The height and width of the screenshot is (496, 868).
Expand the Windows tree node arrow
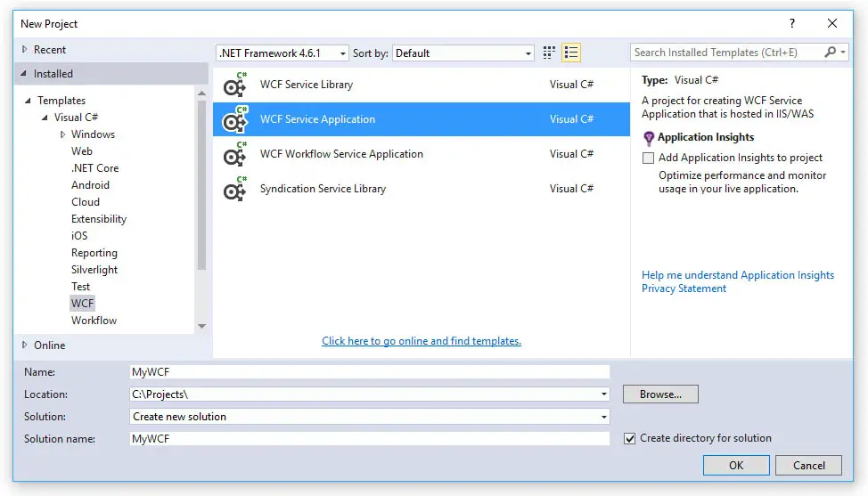coord(62,134)
